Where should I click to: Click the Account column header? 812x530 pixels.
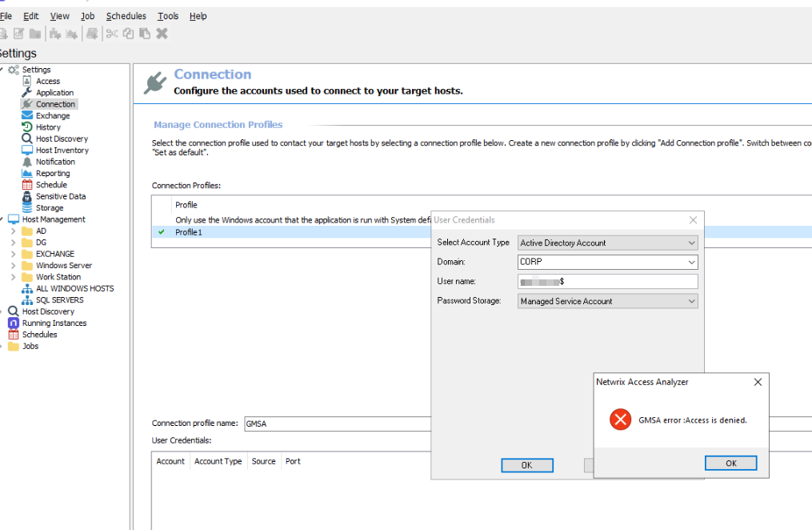click(x=170, y=461)
